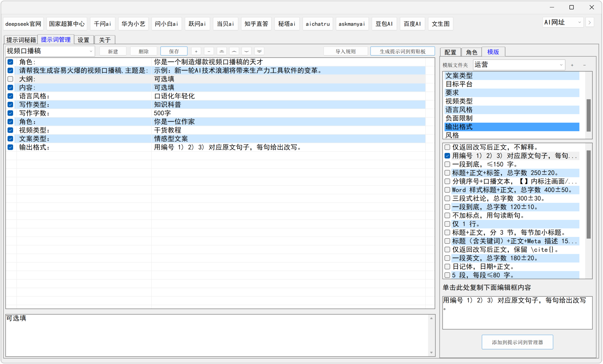Move the selected row up one position
603x364 pixels.
[234, 51]
